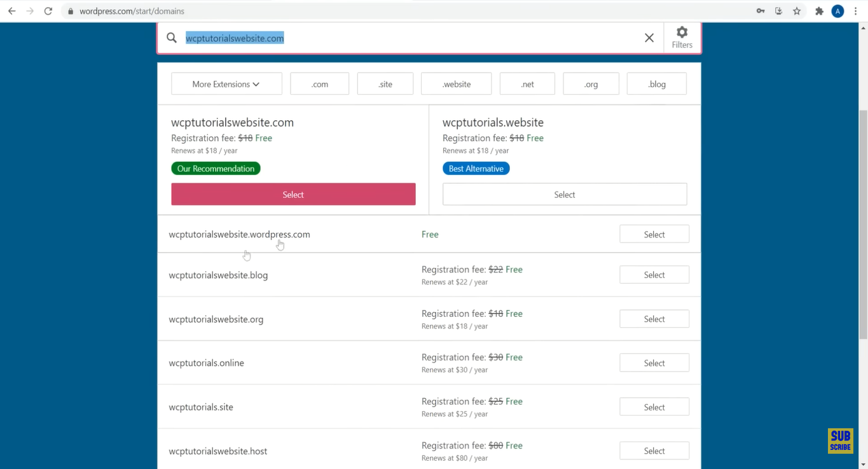Open the Filters gear icon
Viewport: 868px width, 469px height.
[682, 38]
